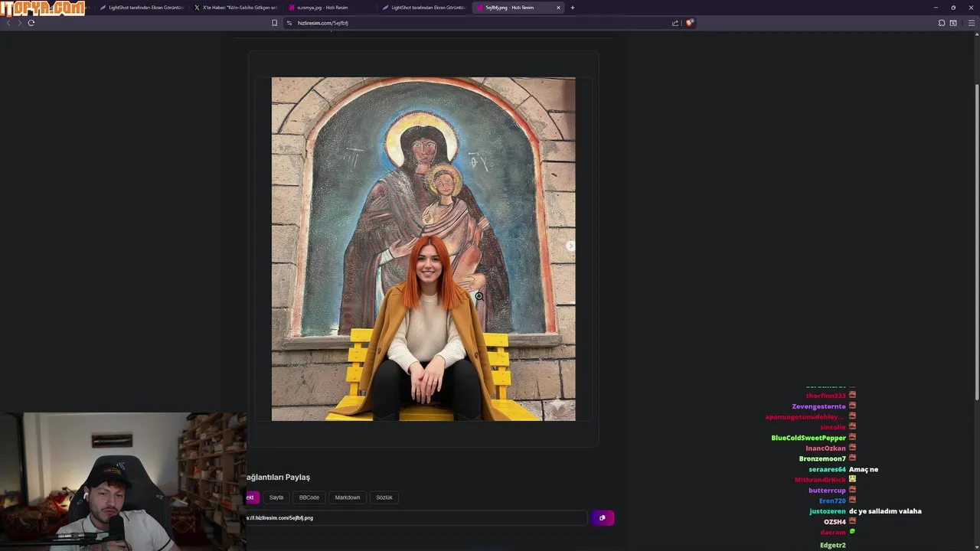Click the chat username MithrandirKick
The height and width of the screenshot is (551, 980).
click(820, 480)
